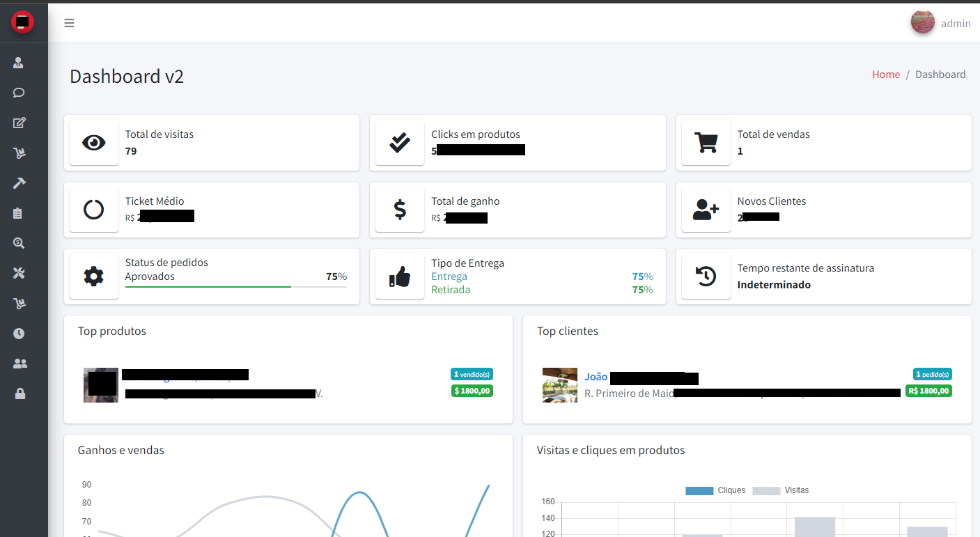Click the '$ 1800,00' product price badge
The width and height of the screenshot is (980, 537).
(472, 391)
